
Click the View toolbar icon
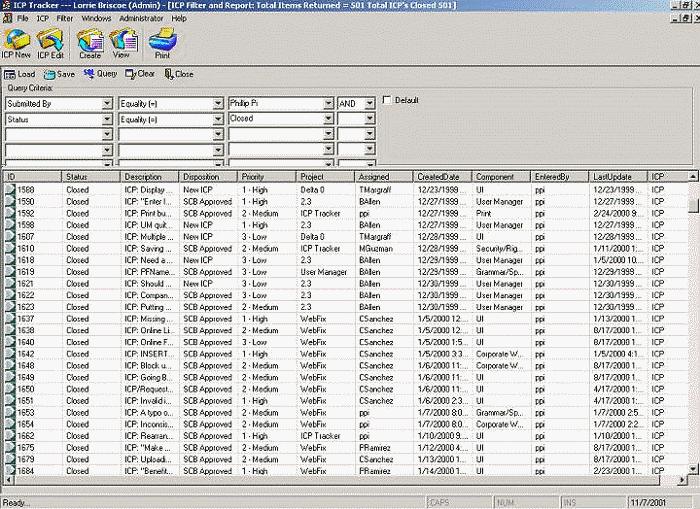point(122,44)
